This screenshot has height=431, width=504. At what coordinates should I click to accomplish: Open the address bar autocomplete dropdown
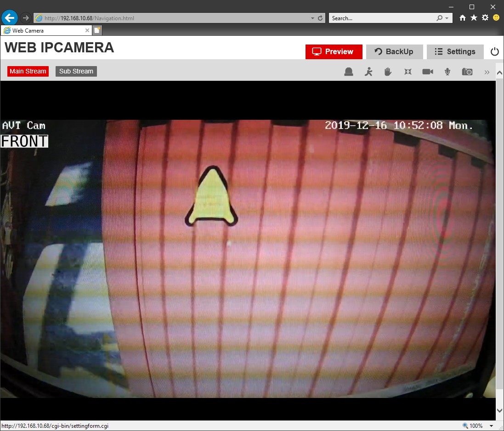[312, 18]
